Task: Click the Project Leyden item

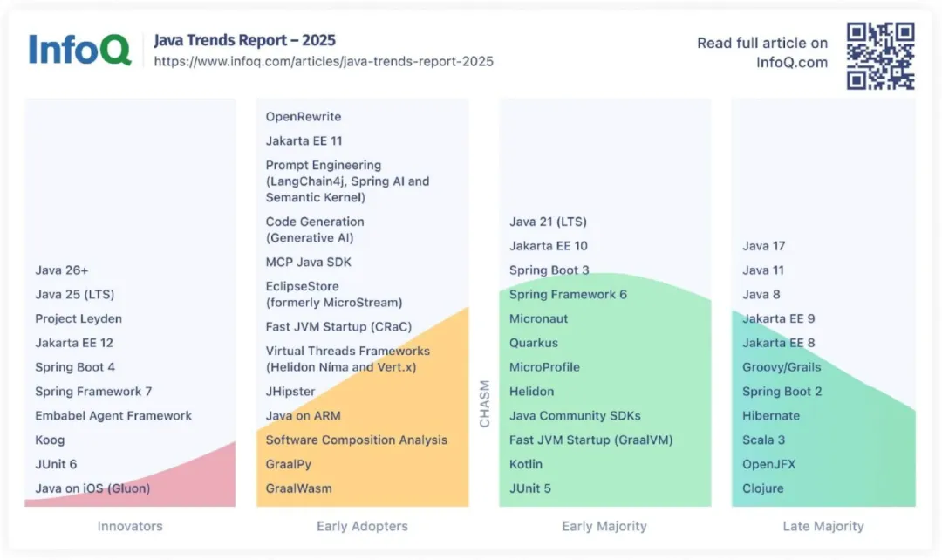Action: 78,318
